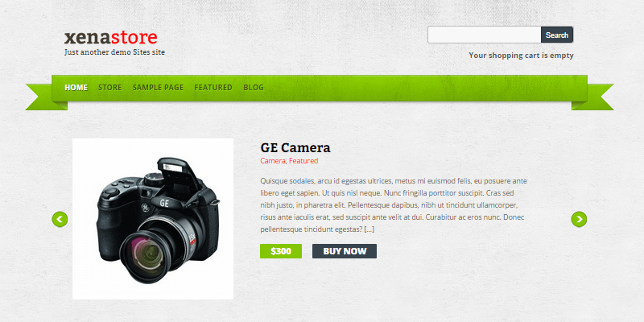Navigate to the STORE page
Image resolution: width=644 pixels, height=322 pixels.
tap(110, 88)
